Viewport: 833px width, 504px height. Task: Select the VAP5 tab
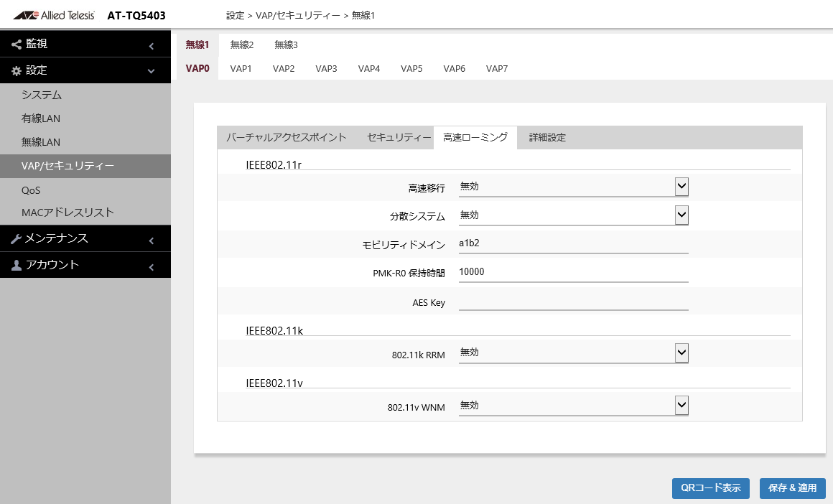pos(411,68)
